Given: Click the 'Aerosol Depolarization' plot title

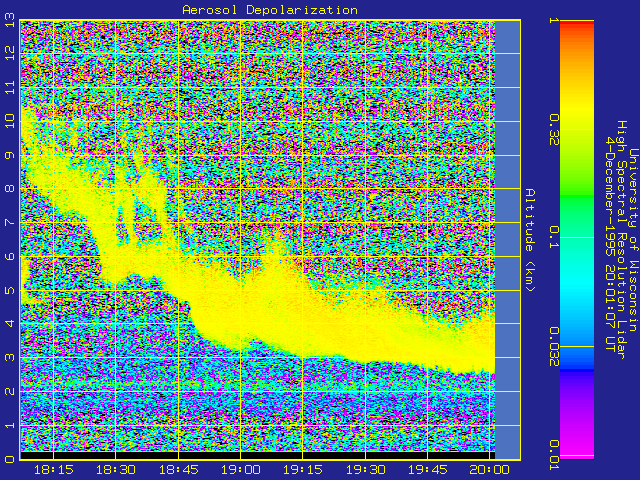Looking at the screenshot, I should [270, 10].
